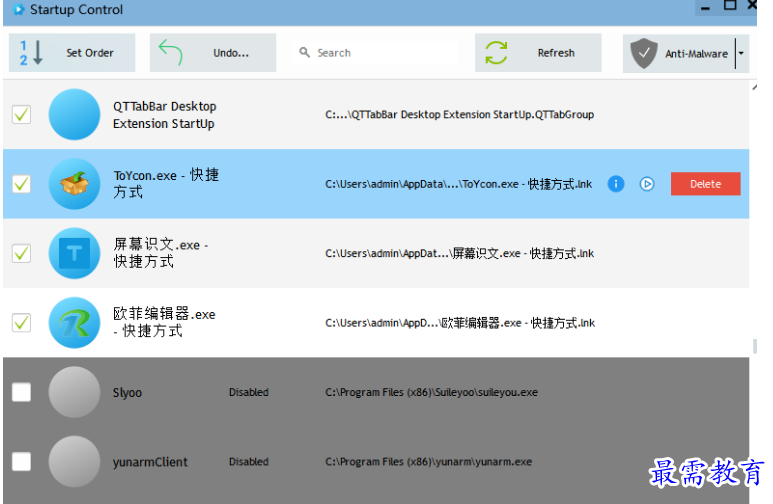Click the 屏幕识文 T icon
Viewport: 773px width, 504px height.
[74, 253]
